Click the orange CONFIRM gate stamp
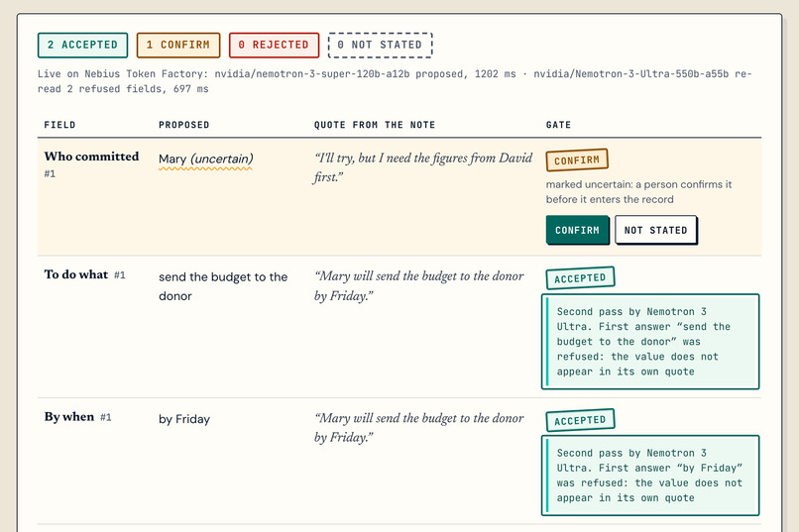This screenshot has width=799, height=532. click(x=577, y=160)
